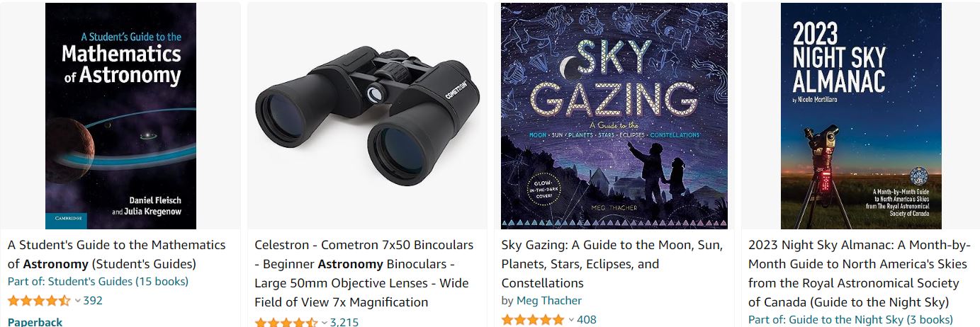Screen dimensions: 980x327
Task: Click star rating icons for Mathematics of Astronomy
Action: pyautogui.click(x=39, y=301)
